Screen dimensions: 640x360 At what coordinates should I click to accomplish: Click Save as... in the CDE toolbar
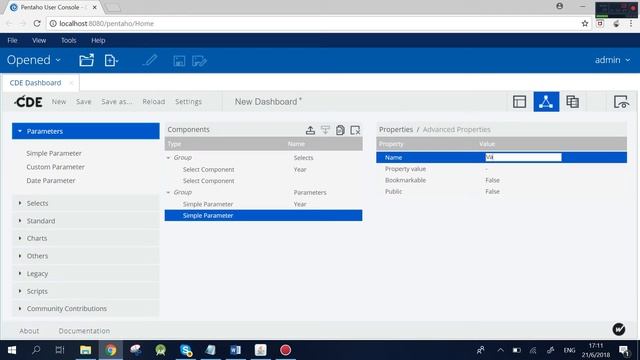coord(117,102)
